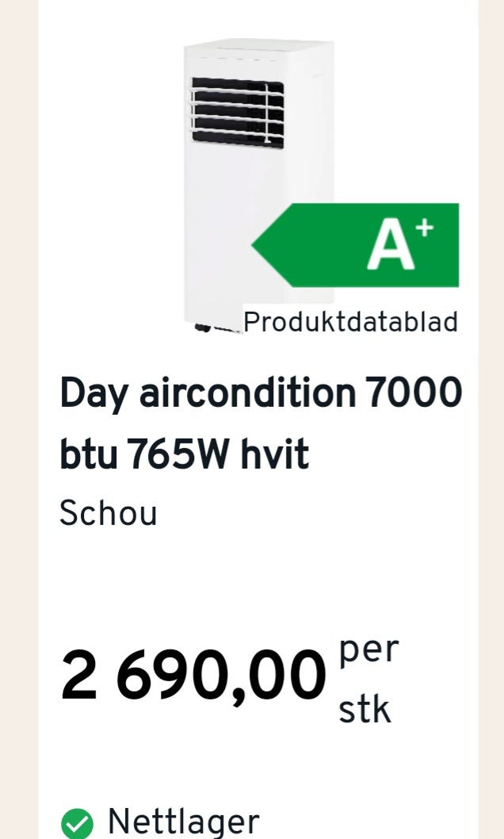Click the plus sign in the A+ label
Screen dimensions: 504x839
tap(425, 228)
